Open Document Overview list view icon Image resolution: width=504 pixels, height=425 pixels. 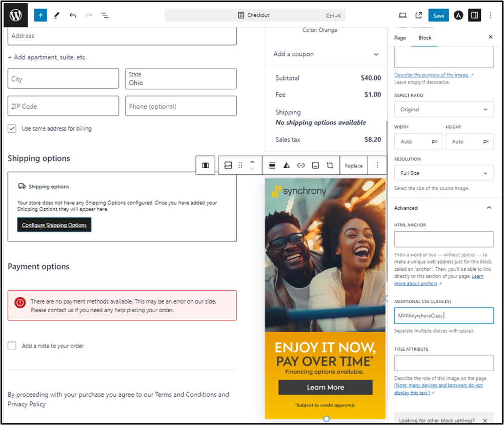point(105,15)
